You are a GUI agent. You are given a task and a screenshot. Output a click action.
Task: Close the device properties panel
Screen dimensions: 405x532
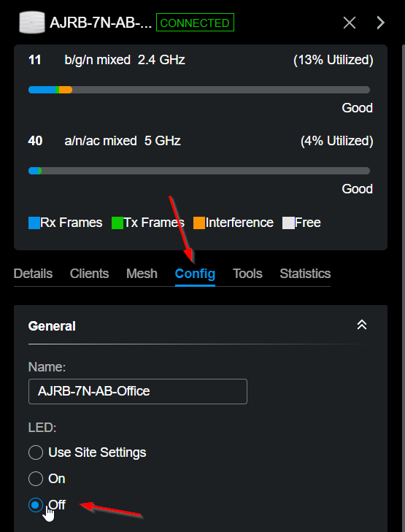(349, 23)
